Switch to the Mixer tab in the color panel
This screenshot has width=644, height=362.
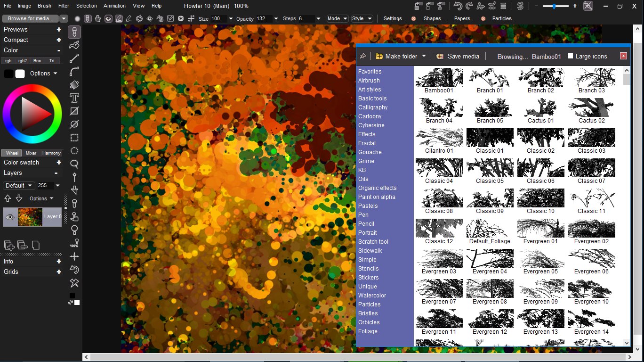click(31, 153)
